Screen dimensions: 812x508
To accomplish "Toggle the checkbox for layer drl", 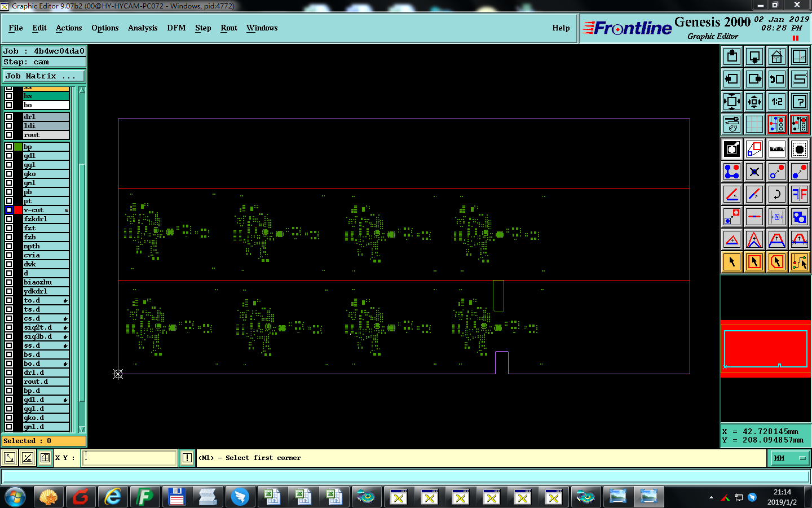I will click(9, 117).
